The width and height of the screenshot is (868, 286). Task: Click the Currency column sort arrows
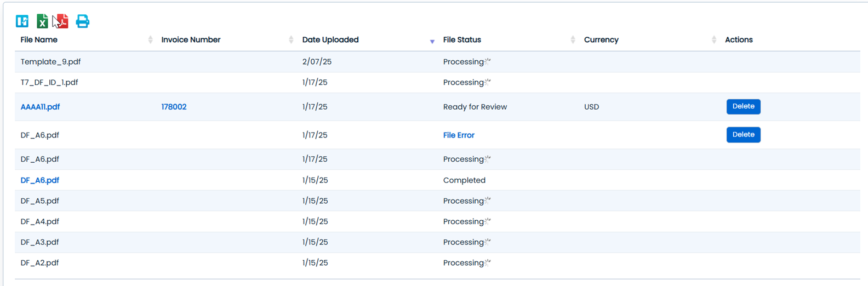coord(713,39)
